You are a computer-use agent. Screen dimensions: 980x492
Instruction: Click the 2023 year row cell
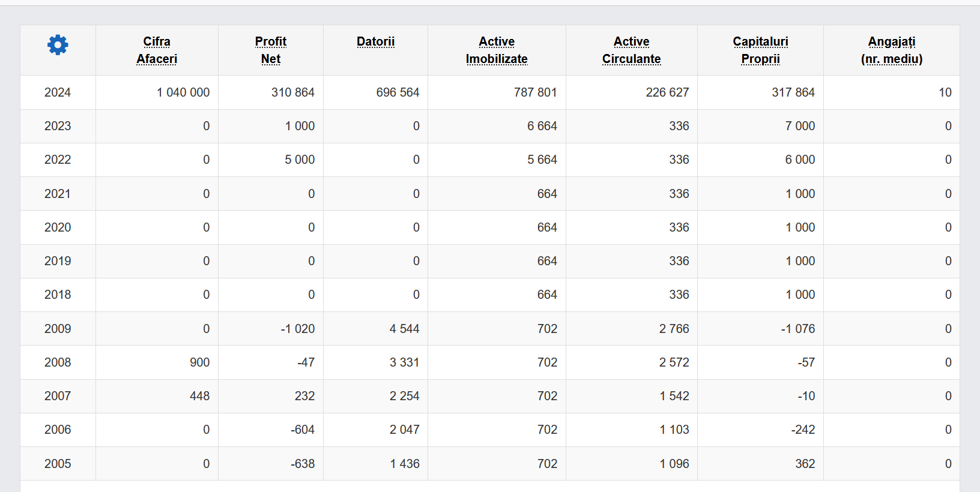click(58, 126)
